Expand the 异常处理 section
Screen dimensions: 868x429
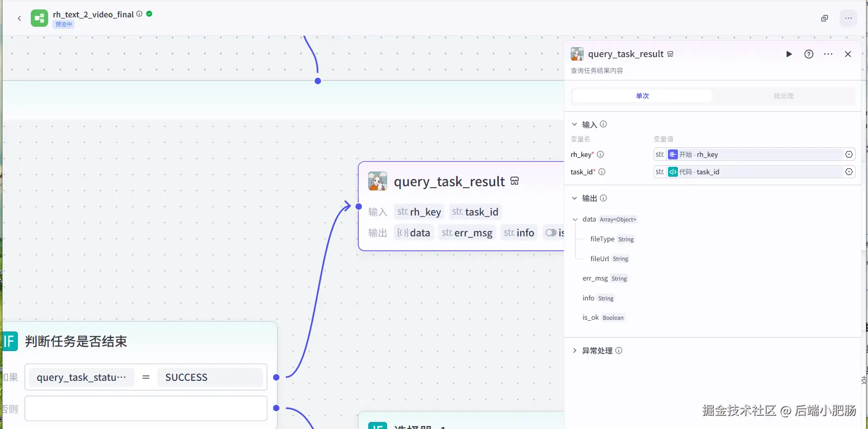[575, 351]
